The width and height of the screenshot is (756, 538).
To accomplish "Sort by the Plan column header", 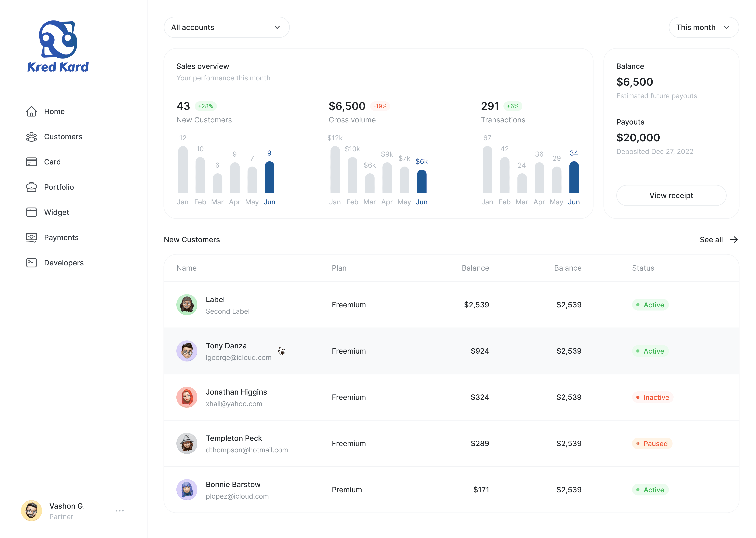I will tap(339, 268).
